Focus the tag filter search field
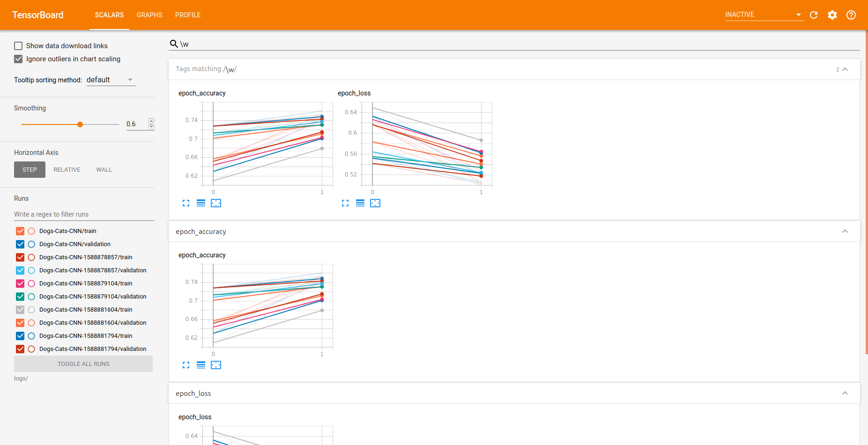868x445 pixels. click(519, 44)
